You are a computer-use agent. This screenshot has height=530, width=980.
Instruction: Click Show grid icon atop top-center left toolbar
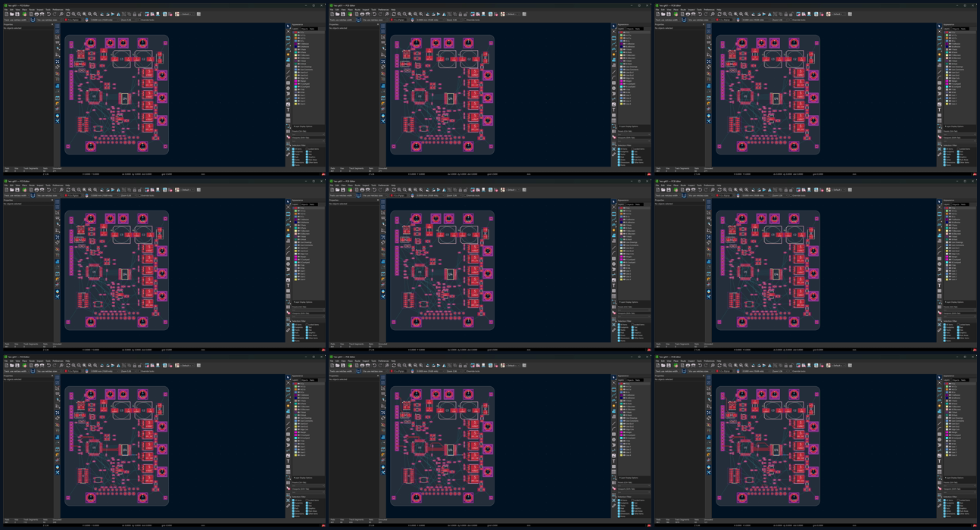pos(383,26)
